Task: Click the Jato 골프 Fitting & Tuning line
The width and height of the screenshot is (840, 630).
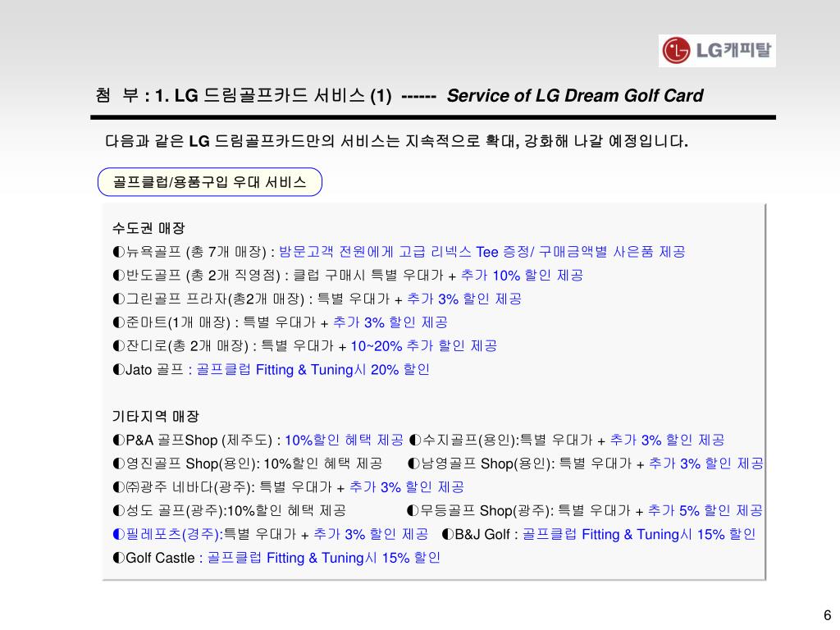Action: pos(271,370)
